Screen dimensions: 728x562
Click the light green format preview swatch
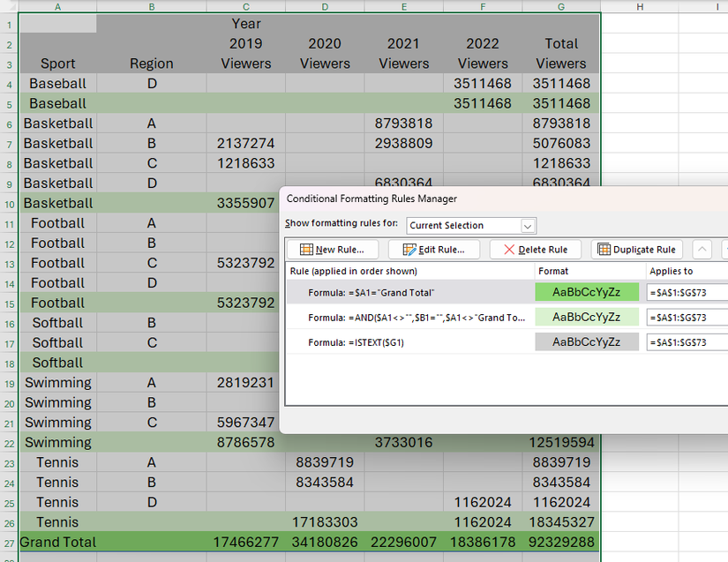point(587,316)
